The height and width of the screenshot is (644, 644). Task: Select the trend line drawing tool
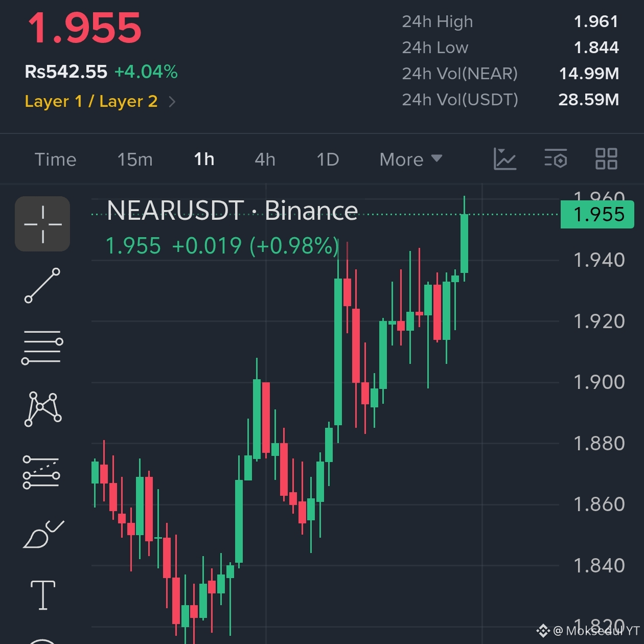(x=42, y=285)
